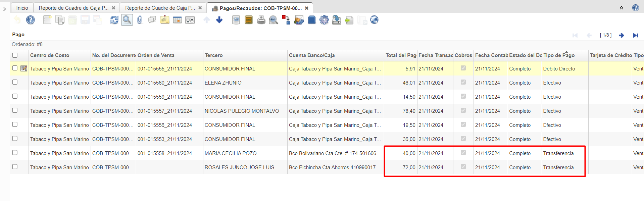Click the ROSALES JUNCO JOSE LUIS cell
Viewport: 644px width, 201px height.
click(239, 167)
